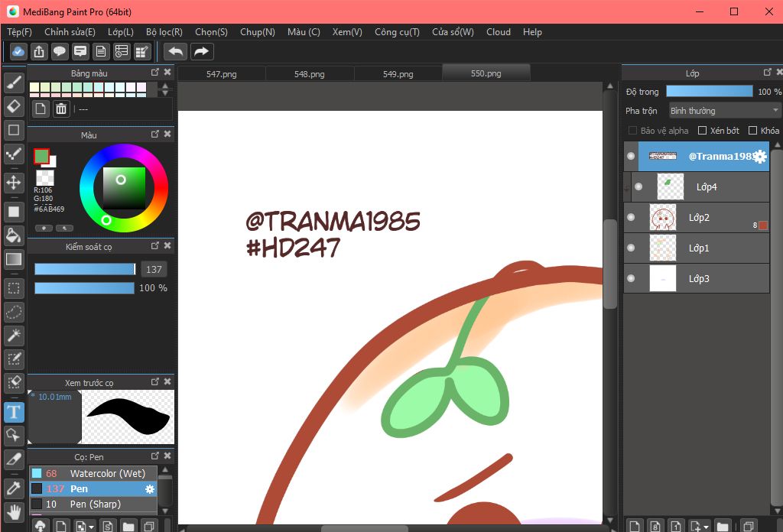The height and width of the screenshot is (532, 783).
Task: Select the Operation tool
Action: coord(14,436)
